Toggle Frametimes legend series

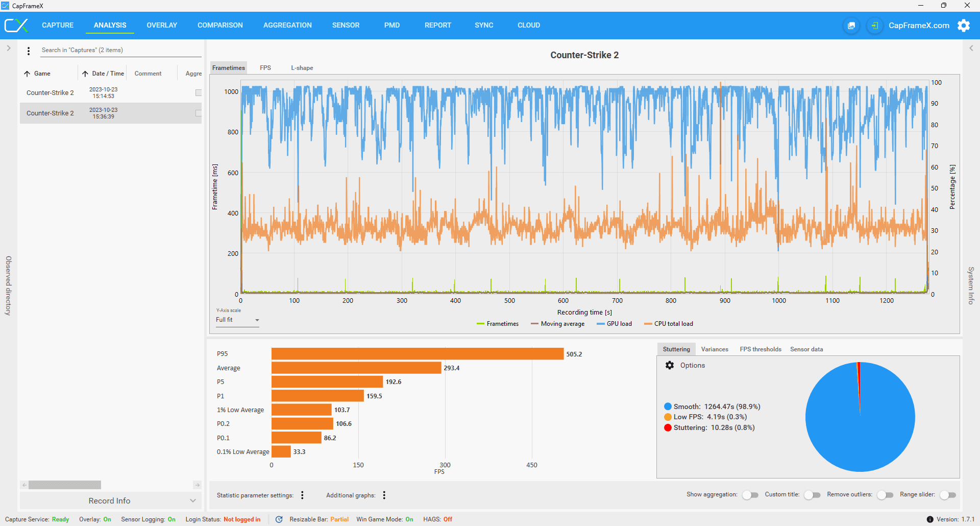click(x=498, y=324)
